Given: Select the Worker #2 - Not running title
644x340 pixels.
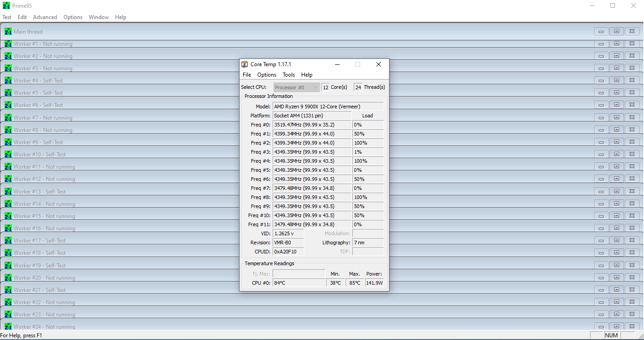Looking at the screenshot, I should coord(43,56).
